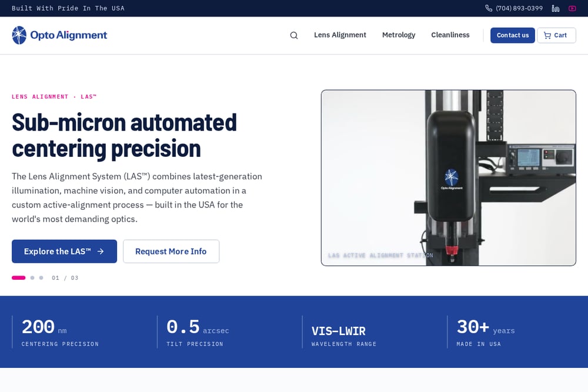Open the Metrology menu

coord(399,35)
